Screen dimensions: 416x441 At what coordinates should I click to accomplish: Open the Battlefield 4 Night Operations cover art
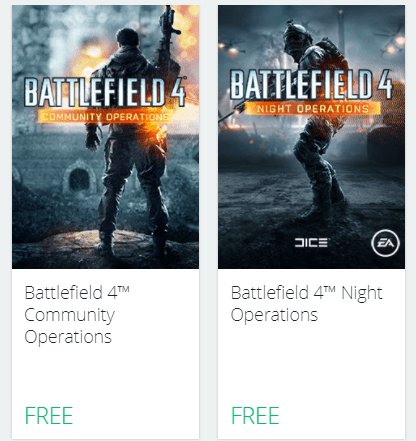311,137
